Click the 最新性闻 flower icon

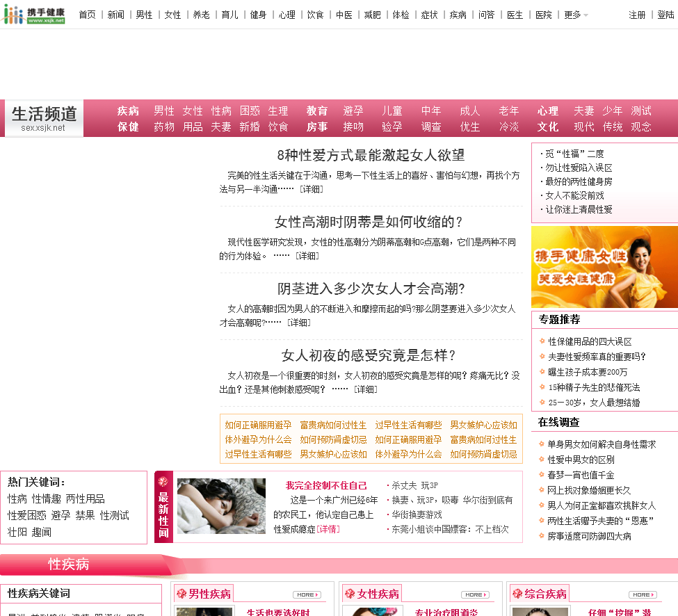tap(163, 482)
